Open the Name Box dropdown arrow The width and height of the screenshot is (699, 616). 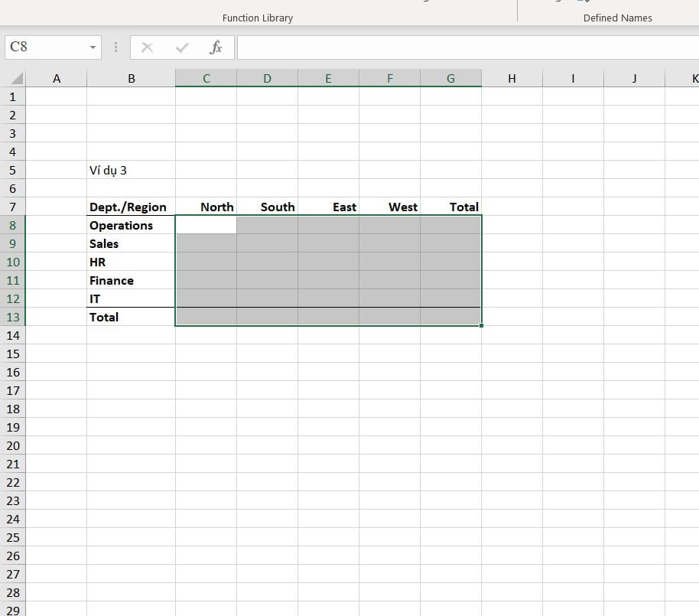pos(93,47)
